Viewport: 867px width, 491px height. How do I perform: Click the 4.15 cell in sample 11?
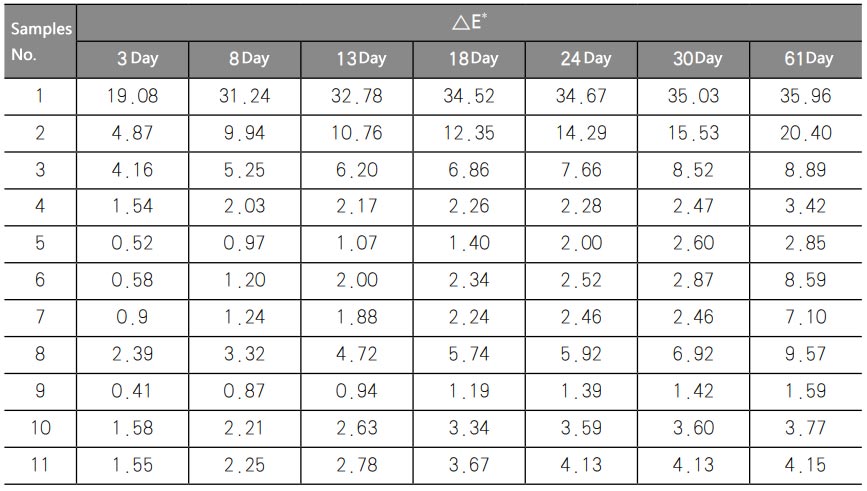[808, 464]
